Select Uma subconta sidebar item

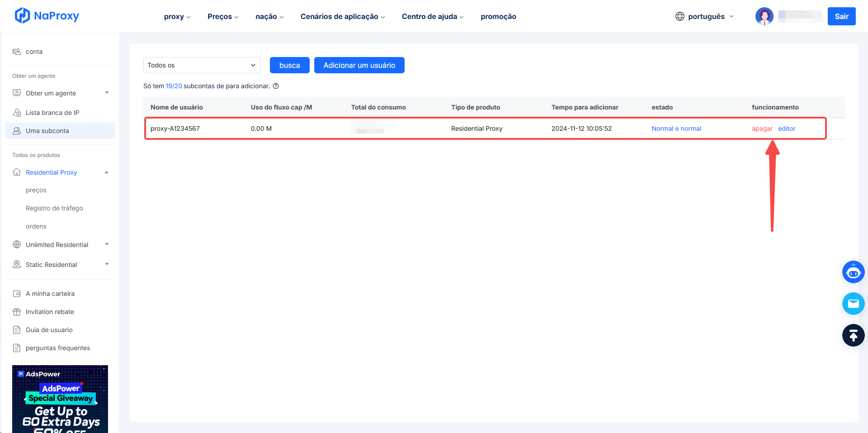[60, 131]
